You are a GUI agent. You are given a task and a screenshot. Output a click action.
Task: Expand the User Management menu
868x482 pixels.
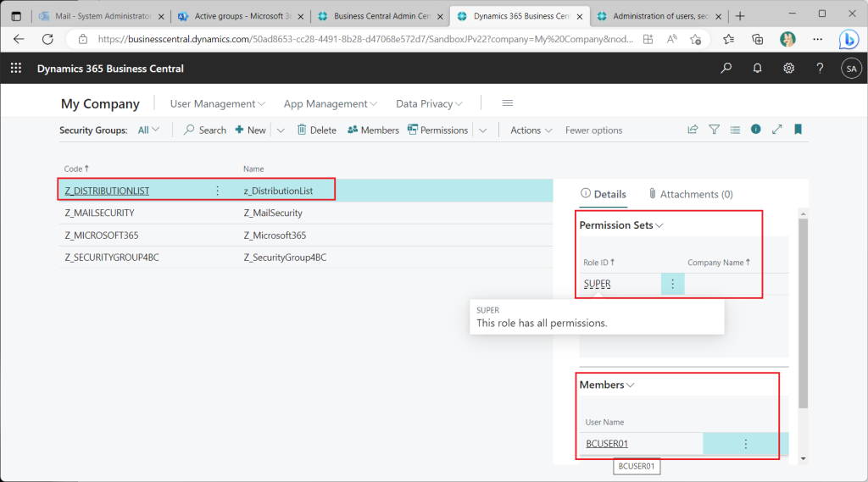coord(217,103)
